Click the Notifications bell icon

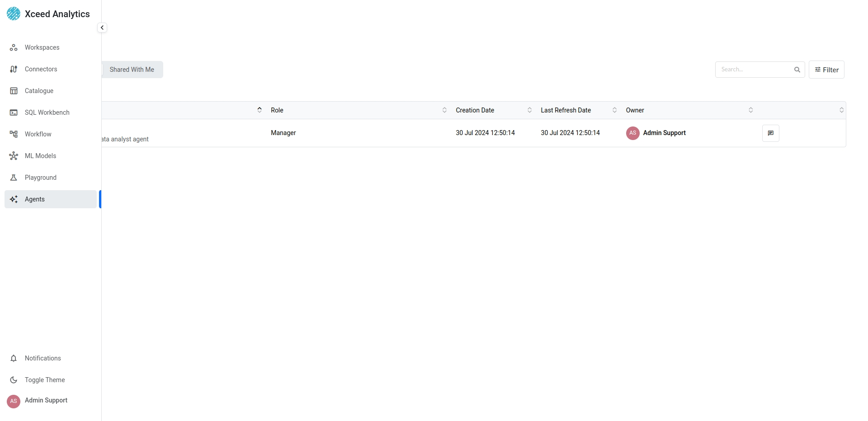[14, 358]
